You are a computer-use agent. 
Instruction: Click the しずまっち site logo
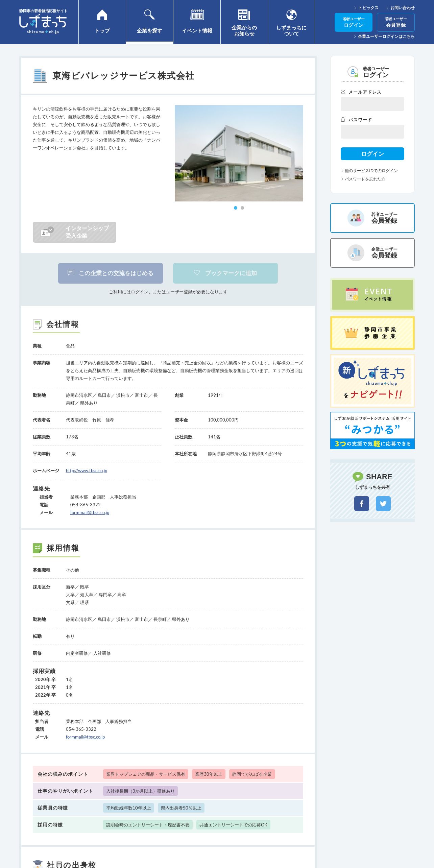(43, 22)
